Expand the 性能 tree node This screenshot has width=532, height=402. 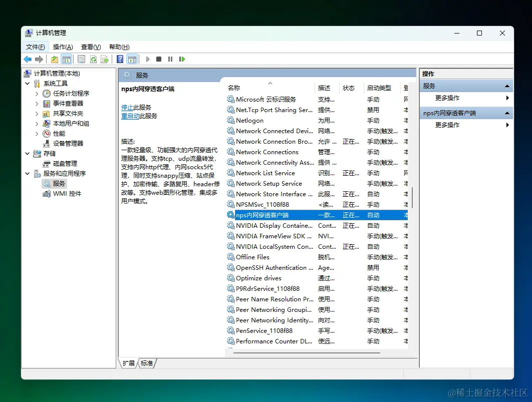(37, 134)
